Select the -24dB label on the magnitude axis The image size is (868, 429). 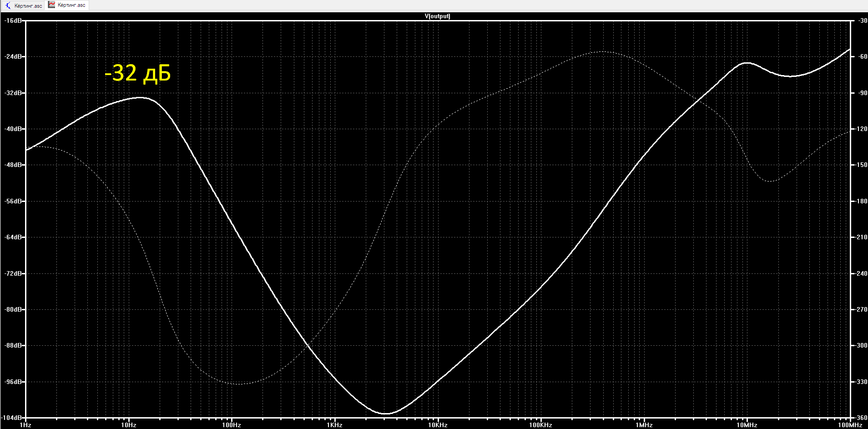pyautogui.click(x=13, y=57)
